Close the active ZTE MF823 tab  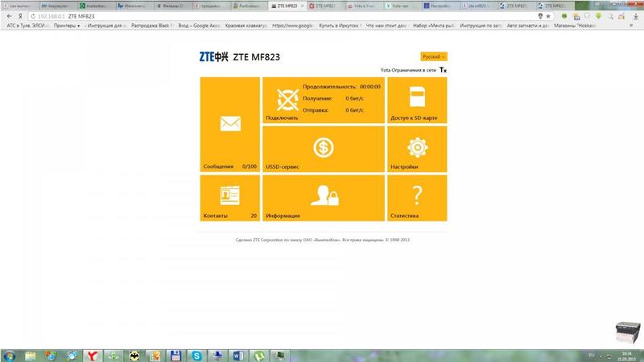coord(303,6)
